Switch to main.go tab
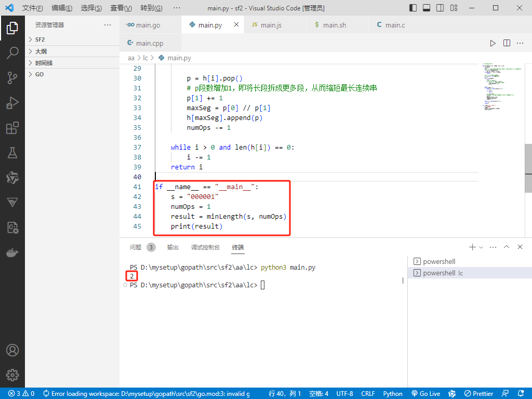The image size is (532, 399). [x=151, y=25]
